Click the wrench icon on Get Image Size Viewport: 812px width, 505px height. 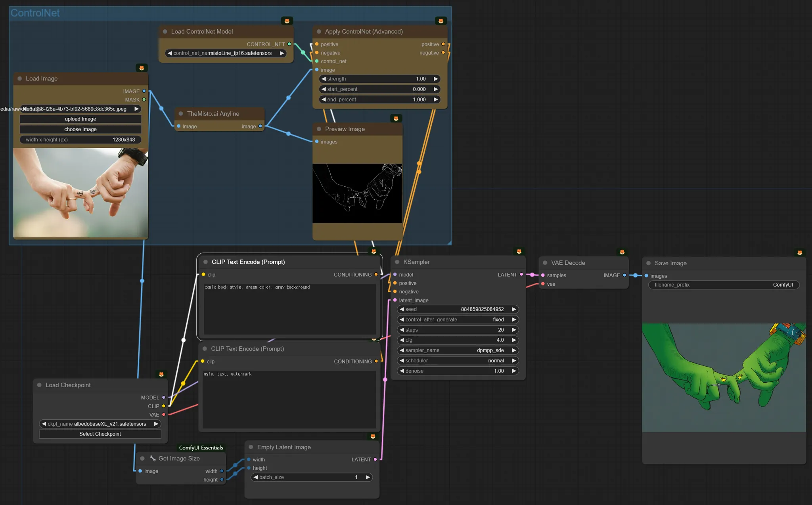coord(152,458)
